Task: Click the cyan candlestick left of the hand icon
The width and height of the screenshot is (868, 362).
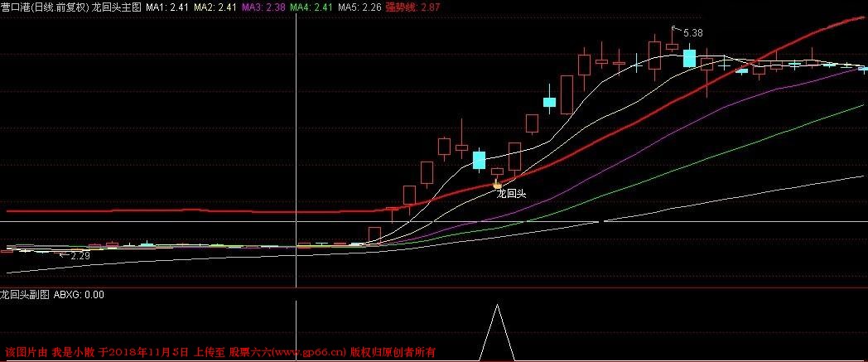Action: coord(479,160)
